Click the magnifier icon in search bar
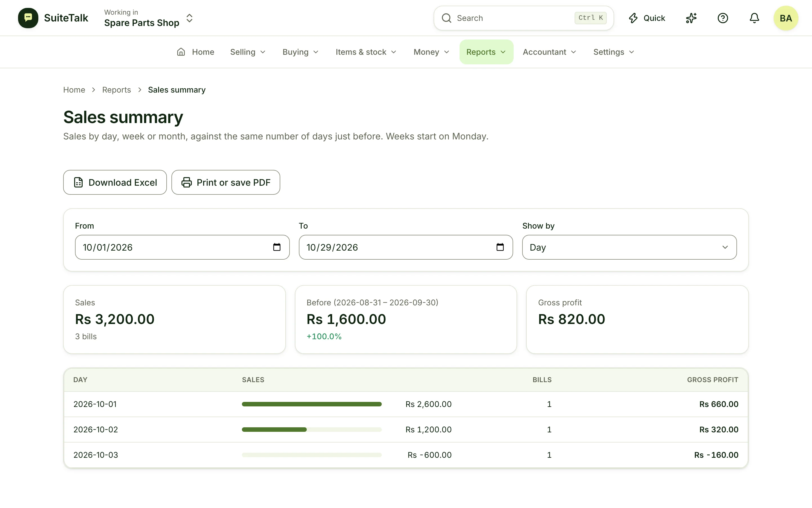Viewport: 812px width, 508px height. tap(447, 18)
